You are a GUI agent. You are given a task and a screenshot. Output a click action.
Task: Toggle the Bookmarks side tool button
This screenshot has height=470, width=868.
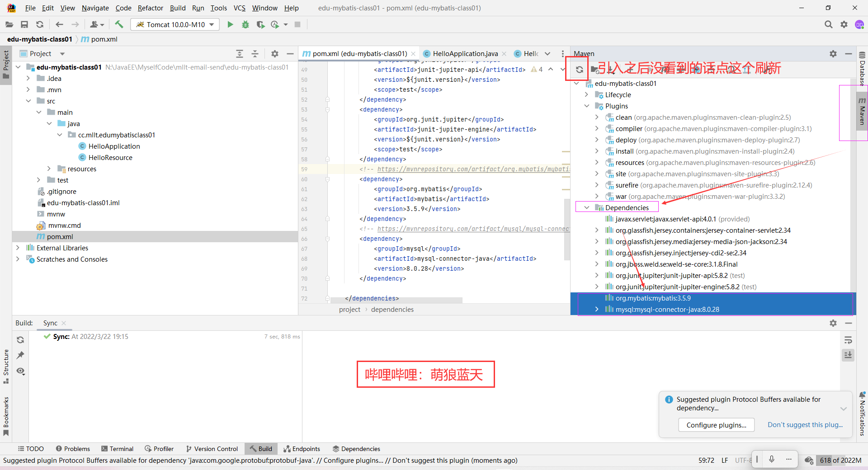6,416
